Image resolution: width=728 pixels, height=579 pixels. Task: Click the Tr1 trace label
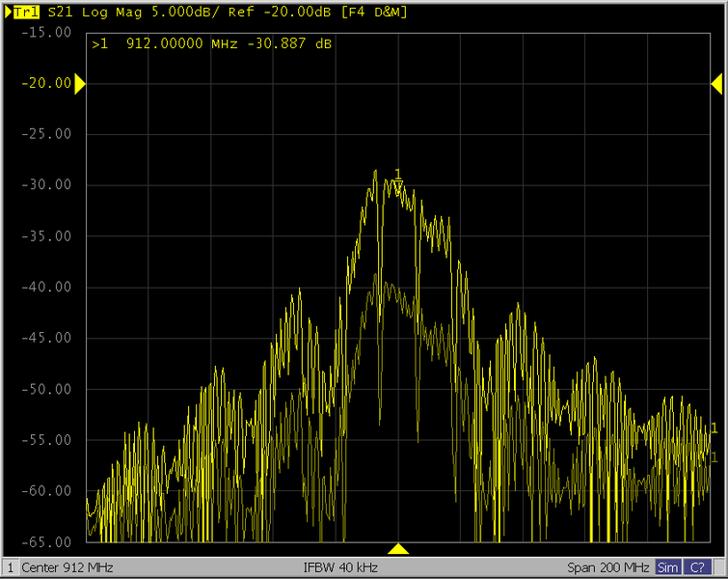26,12
